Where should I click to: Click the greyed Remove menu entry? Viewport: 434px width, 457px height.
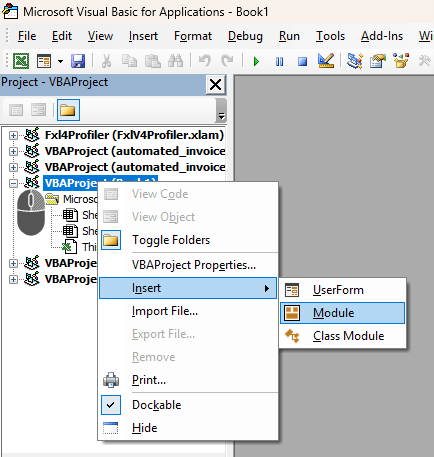[188, 357]
